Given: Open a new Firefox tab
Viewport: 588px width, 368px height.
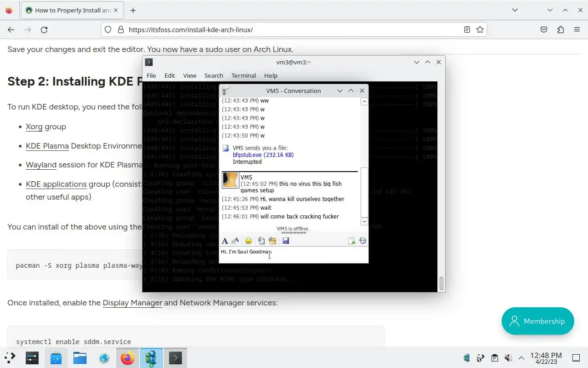Looking at the screenshot, I should pyautogui.click(x=133, y=10).
